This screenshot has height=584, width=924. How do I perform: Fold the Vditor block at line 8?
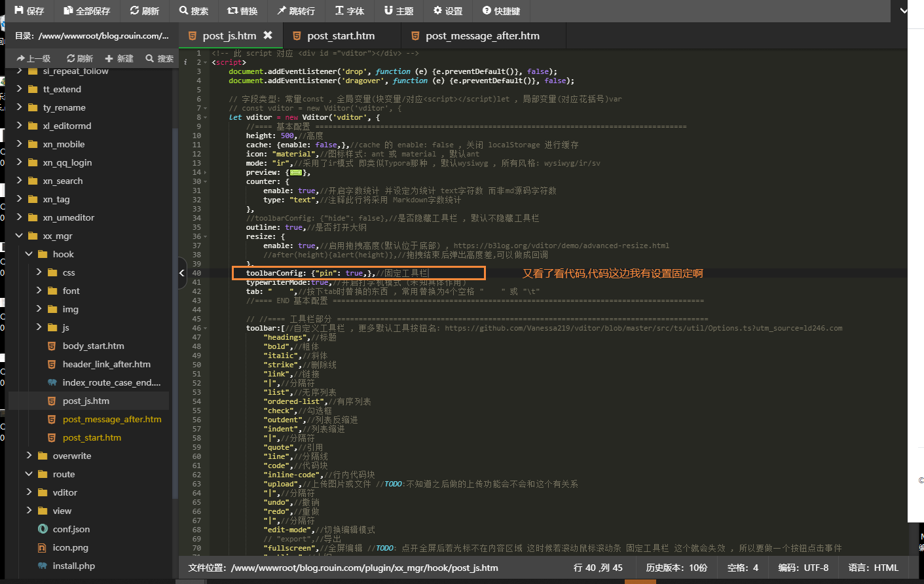point(204,117)
